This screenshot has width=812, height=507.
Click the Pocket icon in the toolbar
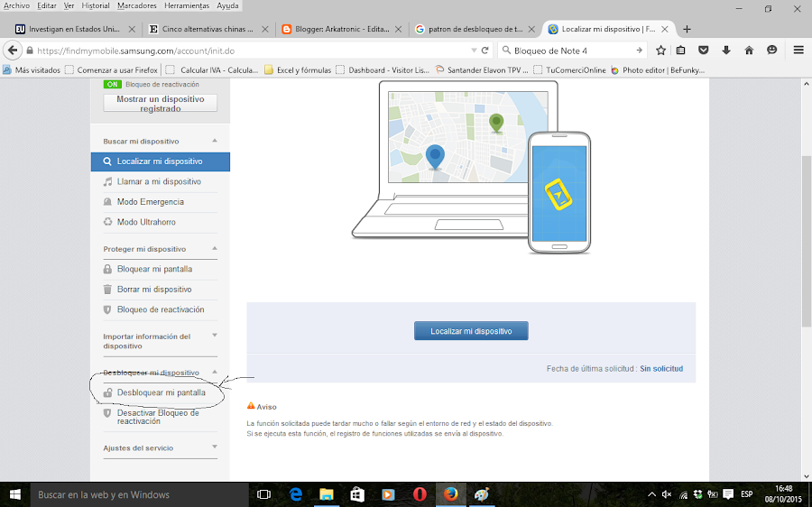click(x=703, y=51)
